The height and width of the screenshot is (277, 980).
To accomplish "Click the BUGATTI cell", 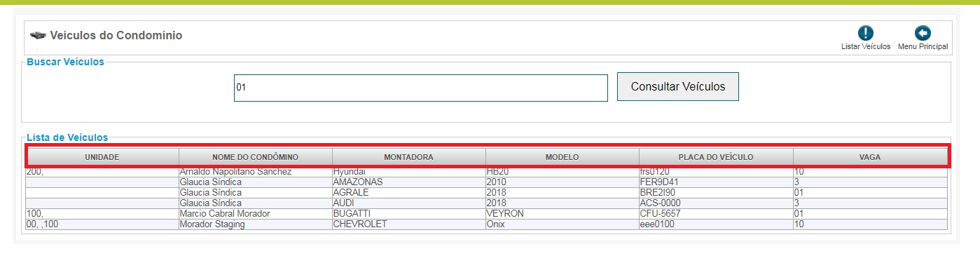I will 408,213.
